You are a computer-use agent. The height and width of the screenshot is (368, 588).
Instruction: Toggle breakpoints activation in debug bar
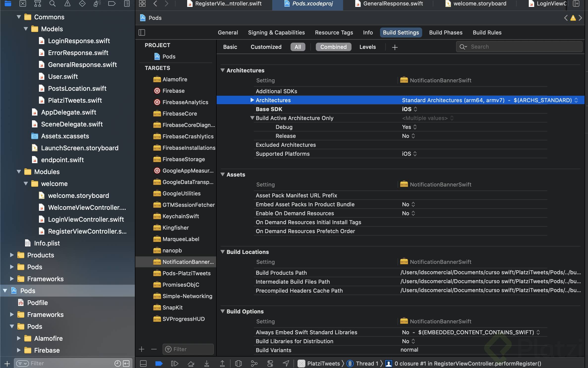click(x=159, y=364)
